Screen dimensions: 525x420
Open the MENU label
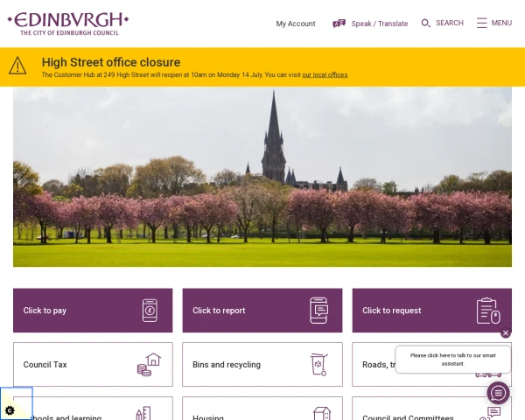[501, 23]
